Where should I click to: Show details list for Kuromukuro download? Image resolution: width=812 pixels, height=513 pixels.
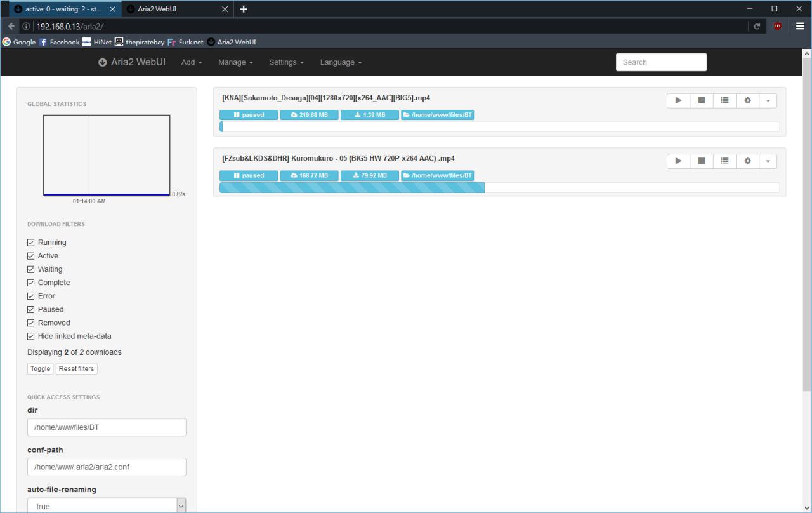724,161
